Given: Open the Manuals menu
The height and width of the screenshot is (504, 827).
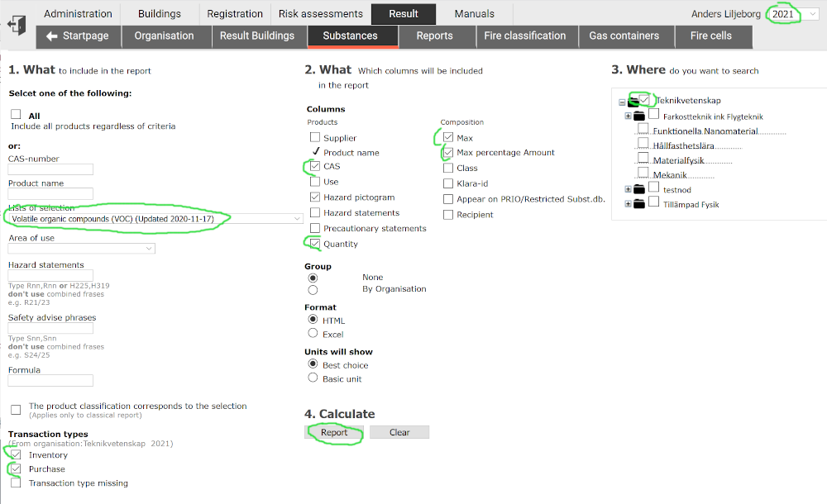Looking at the screenshot, I should (474, 14).
